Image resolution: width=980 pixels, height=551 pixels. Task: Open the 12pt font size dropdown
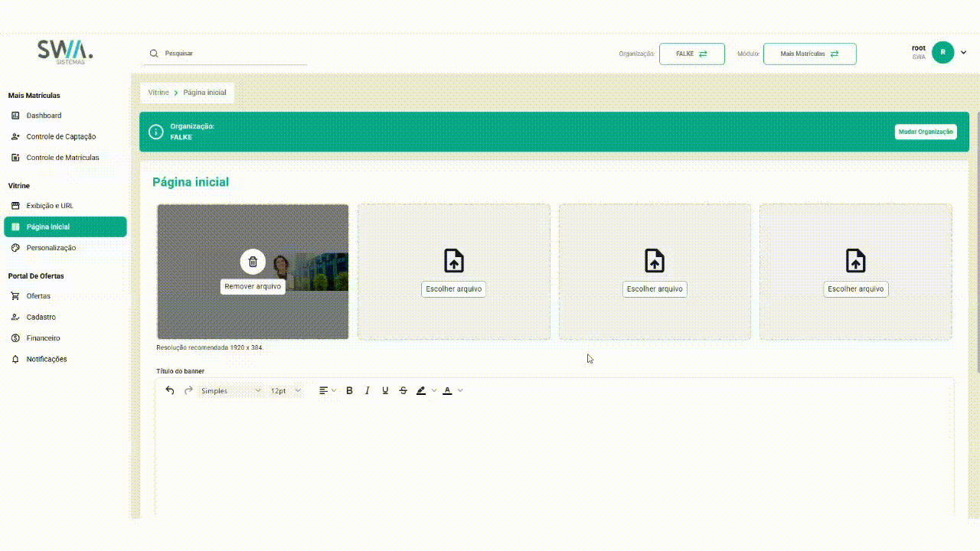[x=286, y=390]
